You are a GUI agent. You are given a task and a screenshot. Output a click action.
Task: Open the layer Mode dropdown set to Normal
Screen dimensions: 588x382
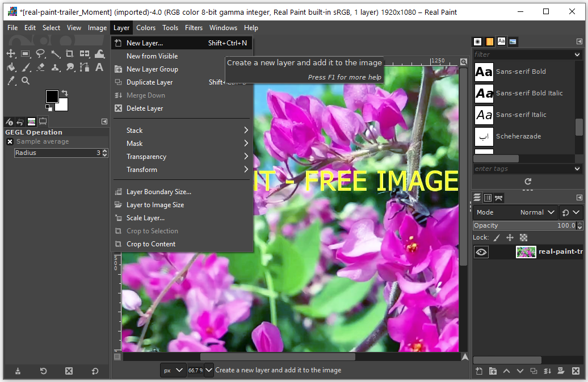(534, 212)
